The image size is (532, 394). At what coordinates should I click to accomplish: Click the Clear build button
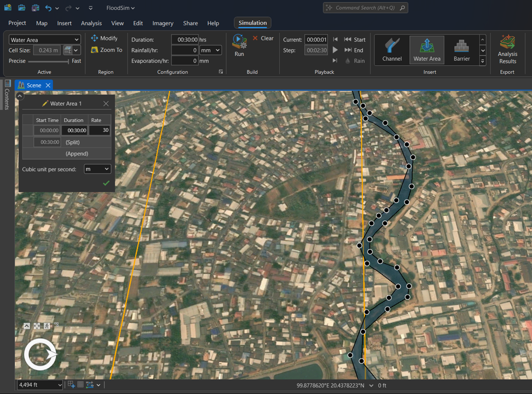263,38
